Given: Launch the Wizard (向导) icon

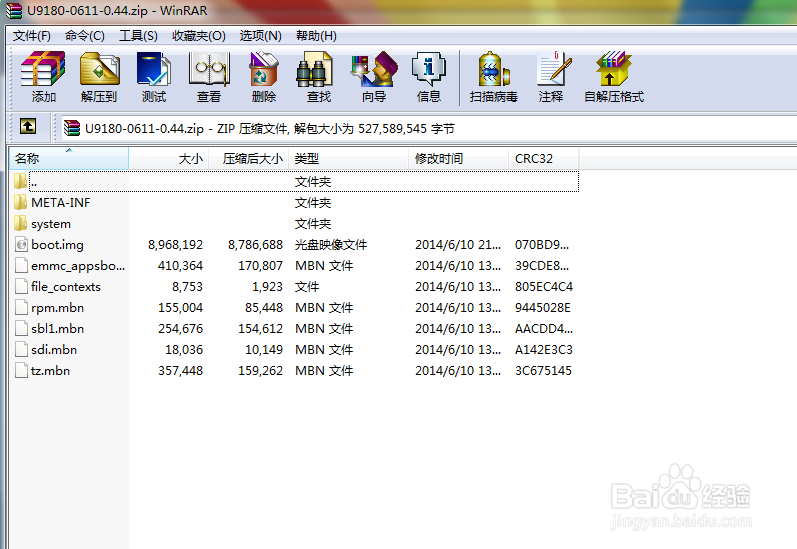Looking at the screenshot, I should click(374, 69).
